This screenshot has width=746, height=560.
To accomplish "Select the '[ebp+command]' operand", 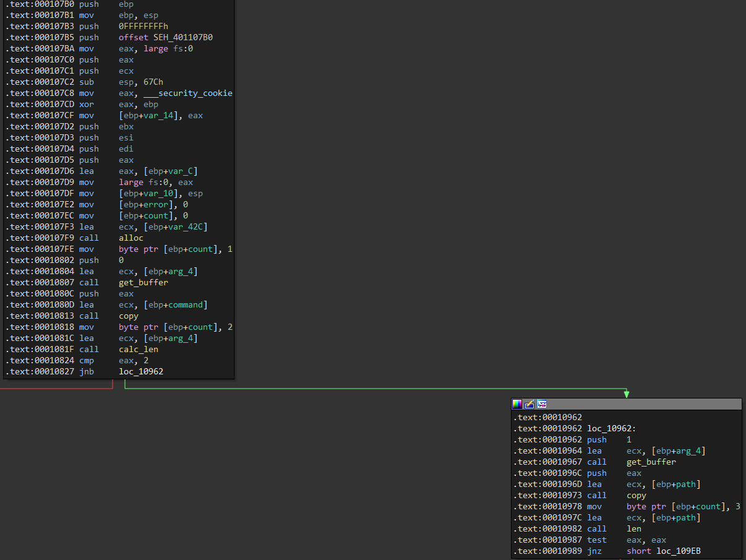I will [x=176, y=305].
